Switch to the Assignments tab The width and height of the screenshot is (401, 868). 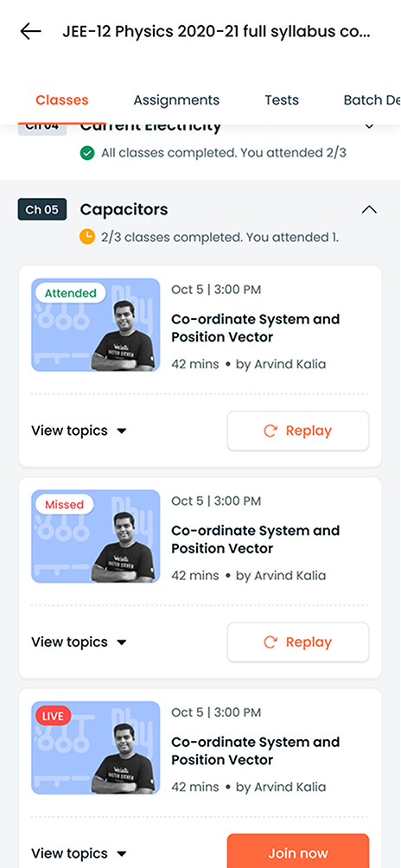click(176, 100)
